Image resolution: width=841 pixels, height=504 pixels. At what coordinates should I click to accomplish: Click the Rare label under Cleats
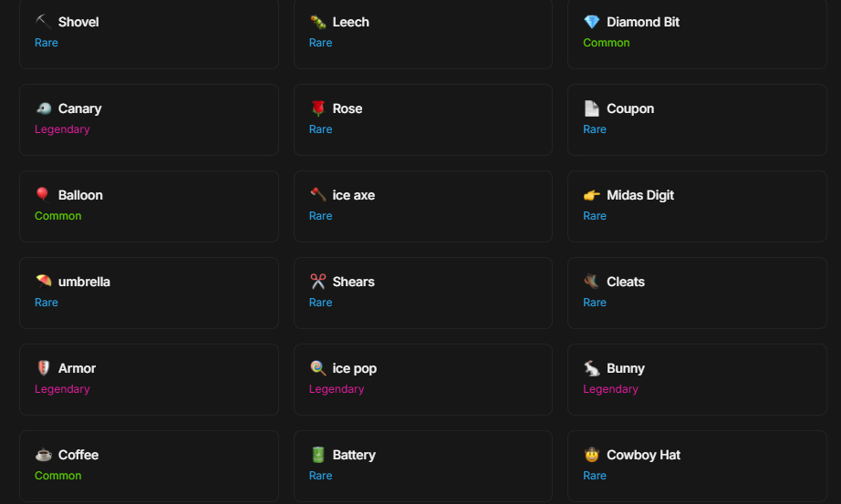tap(595, 303)
